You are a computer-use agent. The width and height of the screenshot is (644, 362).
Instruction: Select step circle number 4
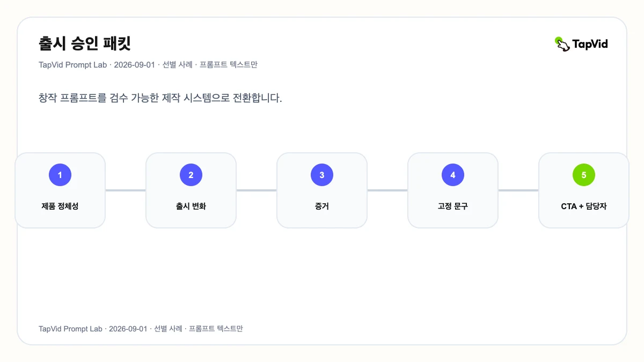(x=453, y=175)
